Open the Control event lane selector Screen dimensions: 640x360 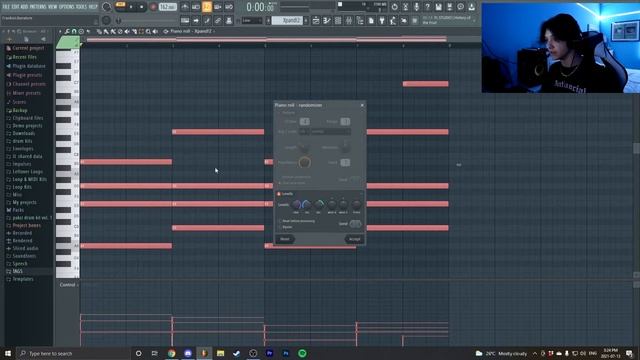69,285
